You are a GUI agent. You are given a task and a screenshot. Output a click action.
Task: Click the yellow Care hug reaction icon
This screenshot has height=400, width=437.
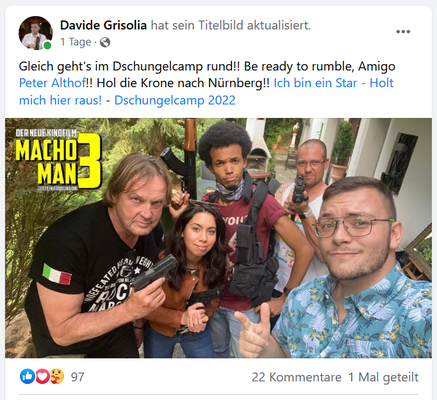[x=57, y=377]
